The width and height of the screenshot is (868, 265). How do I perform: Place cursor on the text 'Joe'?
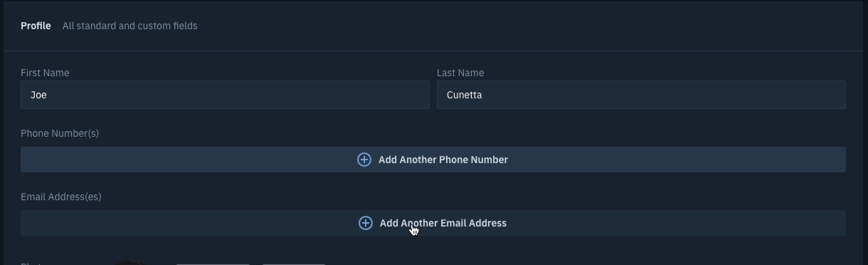(x=38, y=95)
